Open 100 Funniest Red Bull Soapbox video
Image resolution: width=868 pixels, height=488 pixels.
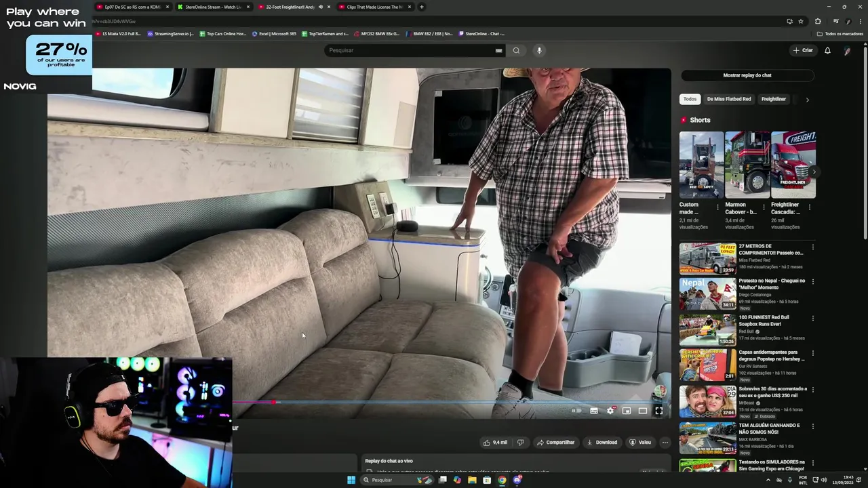coord(708,330)
